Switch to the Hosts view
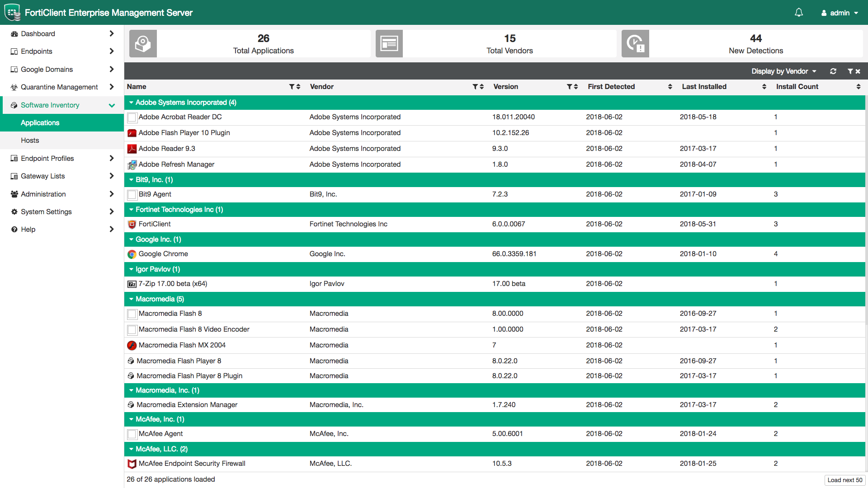The height and width of the screenshot is (488, 868). click(x=30, y=140)
